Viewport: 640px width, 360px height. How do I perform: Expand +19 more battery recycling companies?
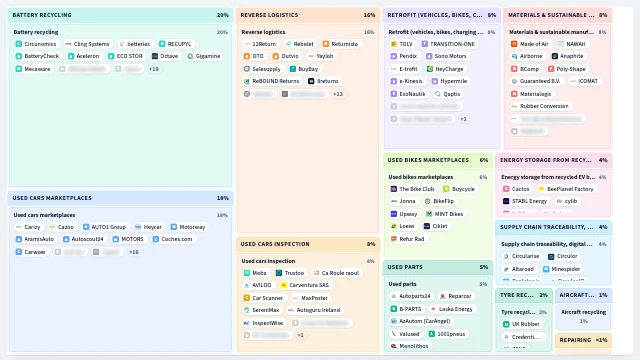click(154, 69)
